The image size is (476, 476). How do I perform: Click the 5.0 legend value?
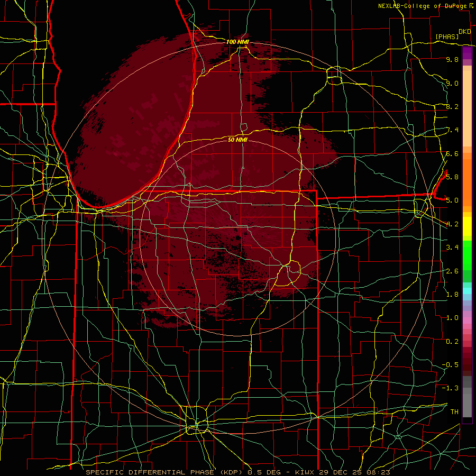[x=452, y=200]
